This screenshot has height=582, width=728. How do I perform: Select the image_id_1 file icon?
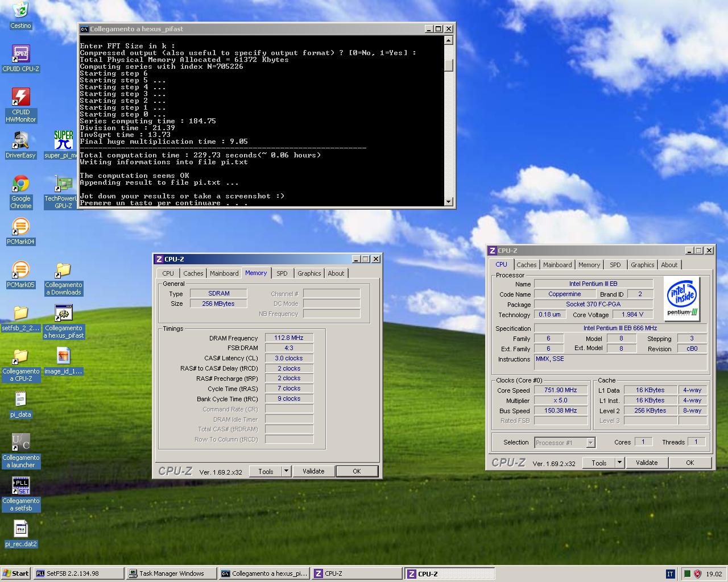coord(63,361)
